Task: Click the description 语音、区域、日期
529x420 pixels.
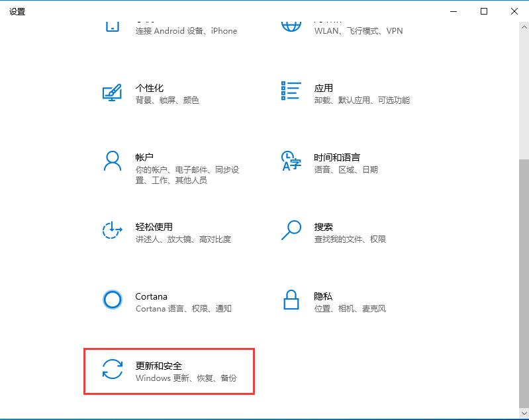Action: point(346,169)
